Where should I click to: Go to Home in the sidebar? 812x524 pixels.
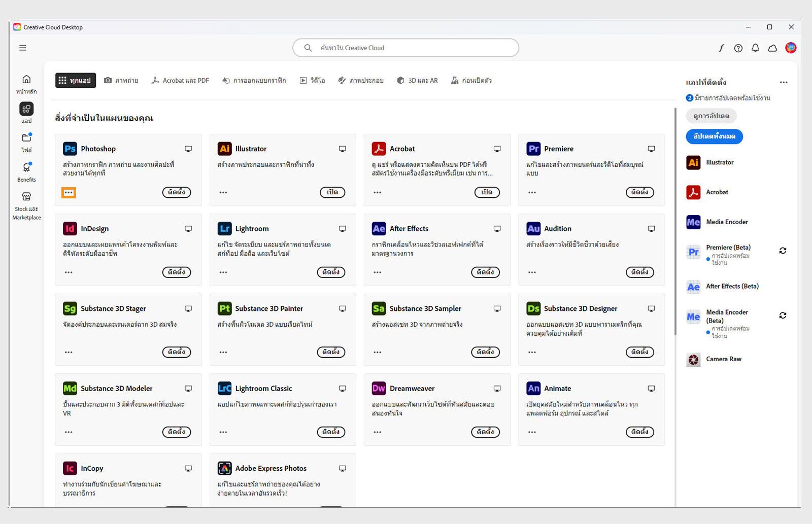pos(26,84)
